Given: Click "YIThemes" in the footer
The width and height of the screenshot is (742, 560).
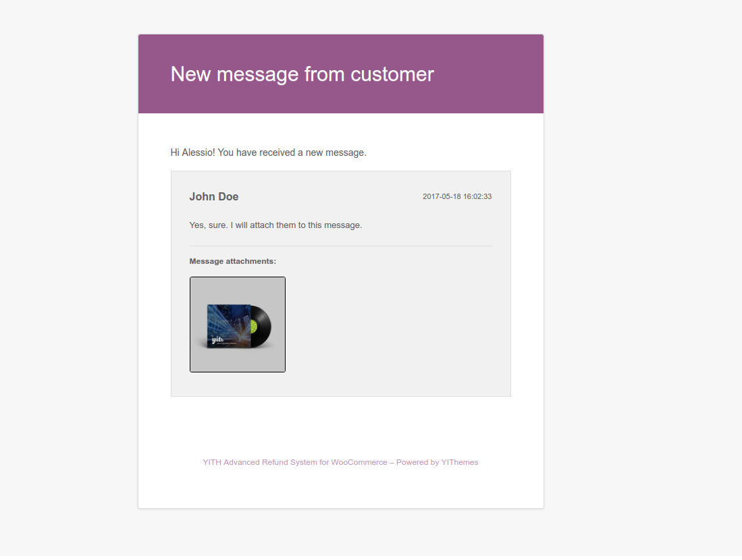Looking at the screenshot, I should point(459,463).
